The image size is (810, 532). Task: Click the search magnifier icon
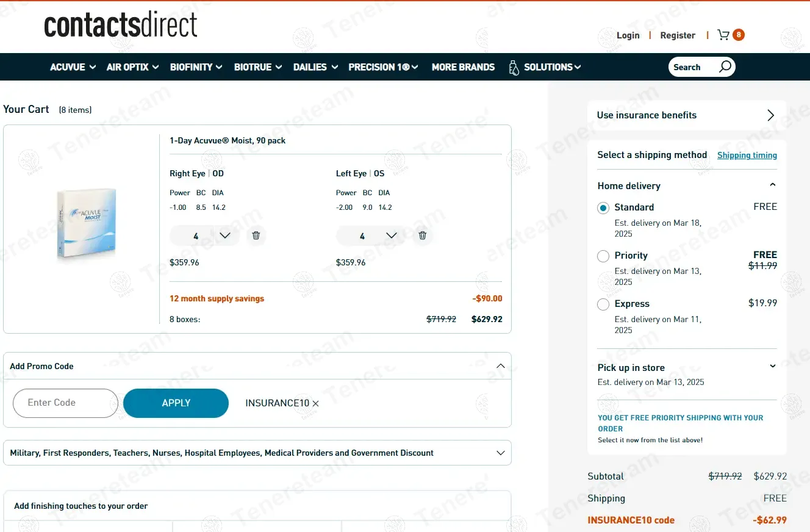point(725,67)
